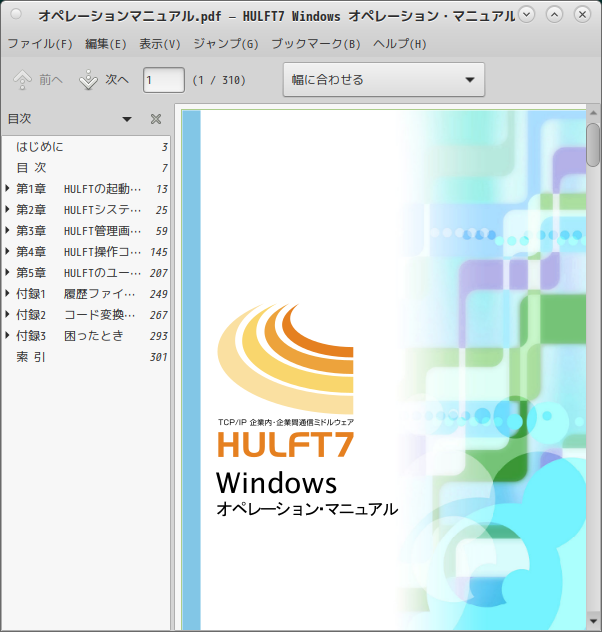Expand the 付録2 コード変換… tree node
This screenshot has height=632, width=602.
pos(7,314)
